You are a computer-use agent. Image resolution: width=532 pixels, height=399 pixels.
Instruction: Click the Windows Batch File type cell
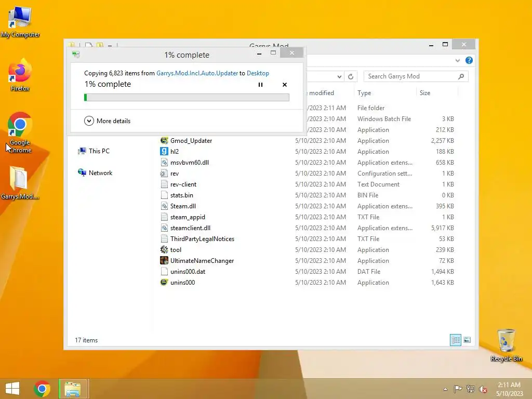384,119
